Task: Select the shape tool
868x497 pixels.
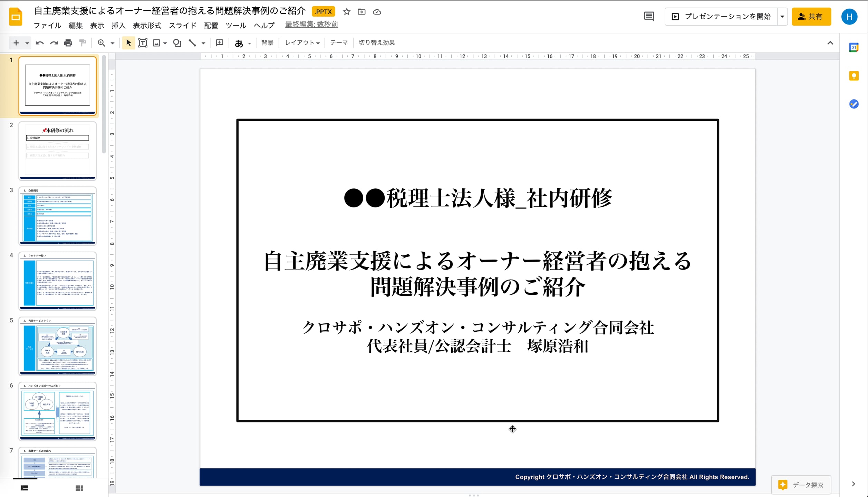Action: click(x=177, y=43)
